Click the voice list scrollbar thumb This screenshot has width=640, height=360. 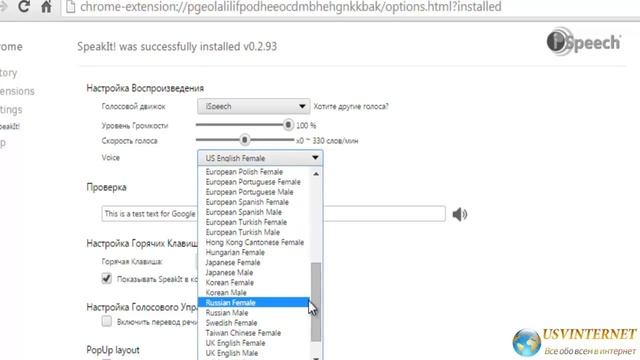pos(316,302)
